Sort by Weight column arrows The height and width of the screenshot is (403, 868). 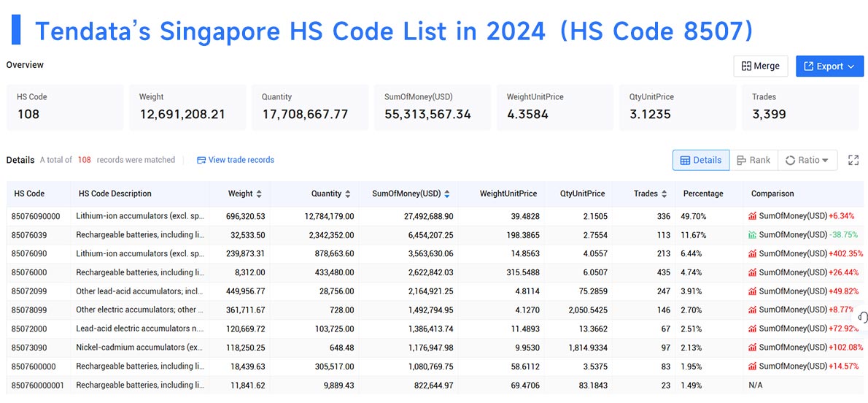pyautogui.click(x=259, y=194)
